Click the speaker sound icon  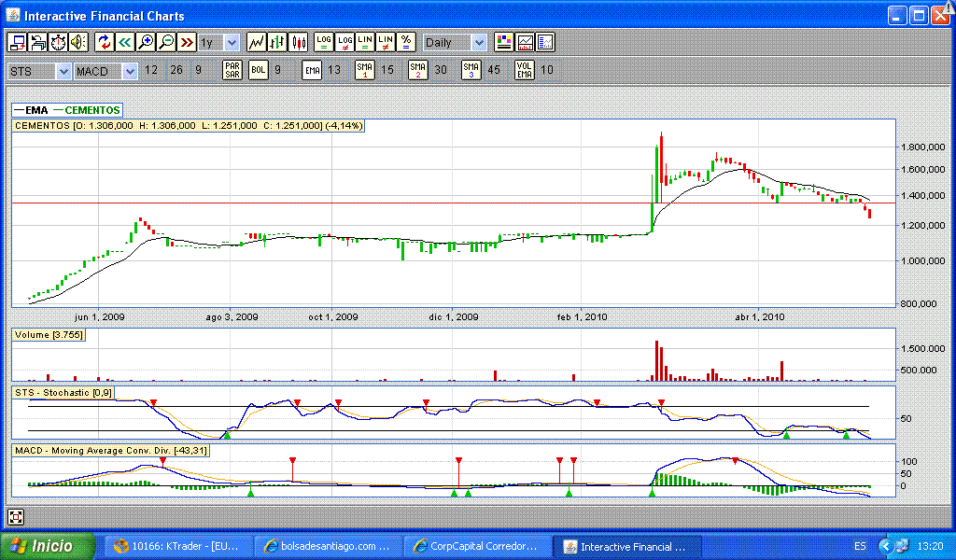78,43
